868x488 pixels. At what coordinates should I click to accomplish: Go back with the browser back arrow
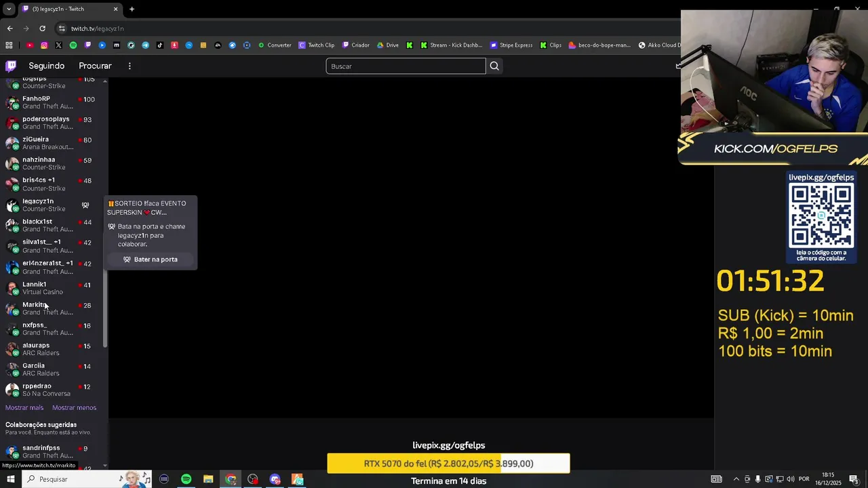9,28
